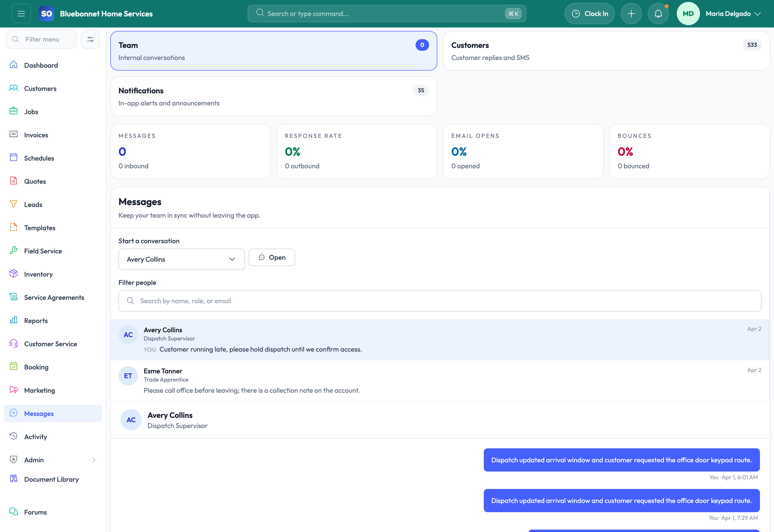774x532 pixels.
Task: Click the Activity history icon
Action: pyautogui.click(x=14, y=436)
